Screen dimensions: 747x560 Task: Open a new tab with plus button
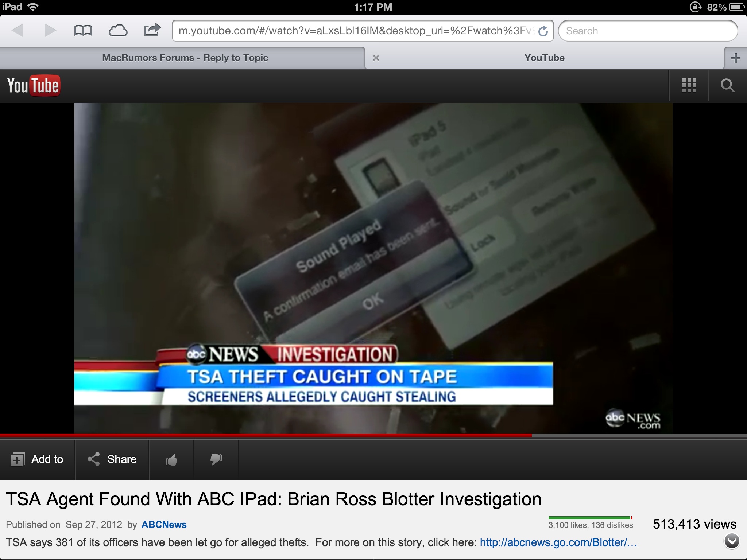(x=735, y=58)
